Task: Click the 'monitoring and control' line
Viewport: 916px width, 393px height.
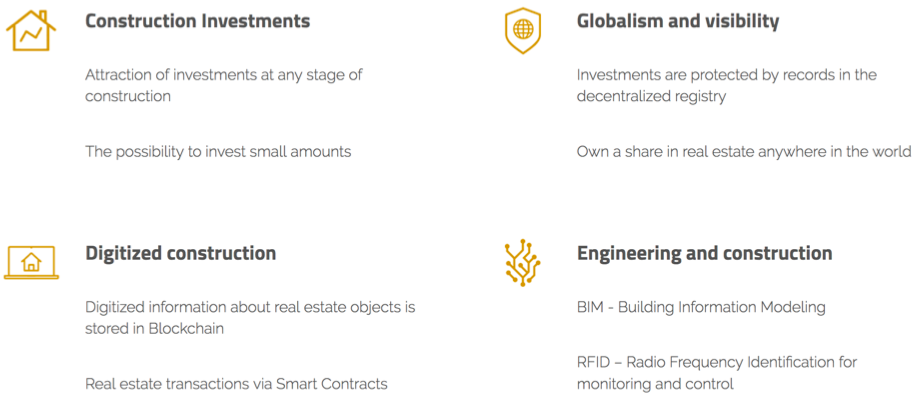Action: click(655, 384)
